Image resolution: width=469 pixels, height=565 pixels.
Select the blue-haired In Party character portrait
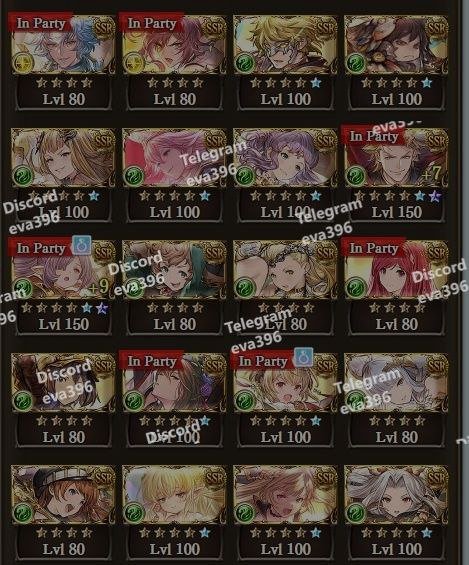[x=63, y=45]
